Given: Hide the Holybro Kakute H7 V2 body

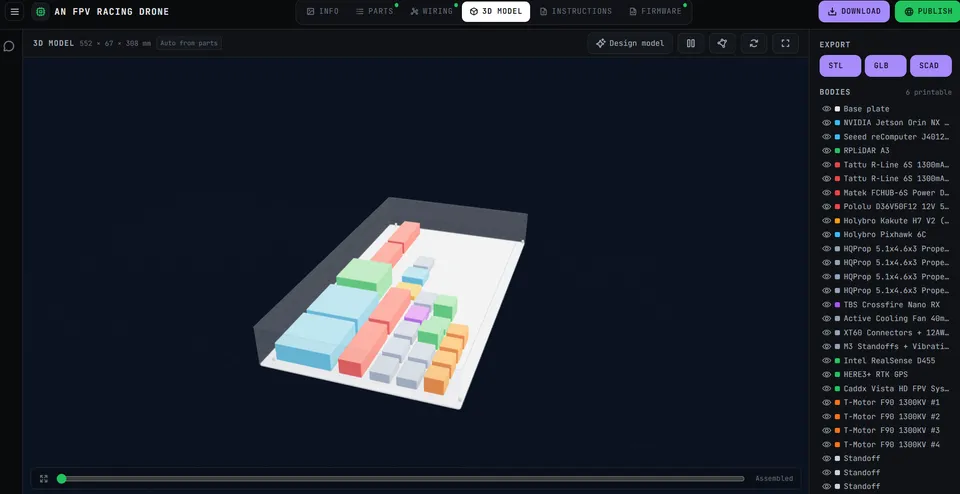Looking at the screenshot, I should point(827,220).
